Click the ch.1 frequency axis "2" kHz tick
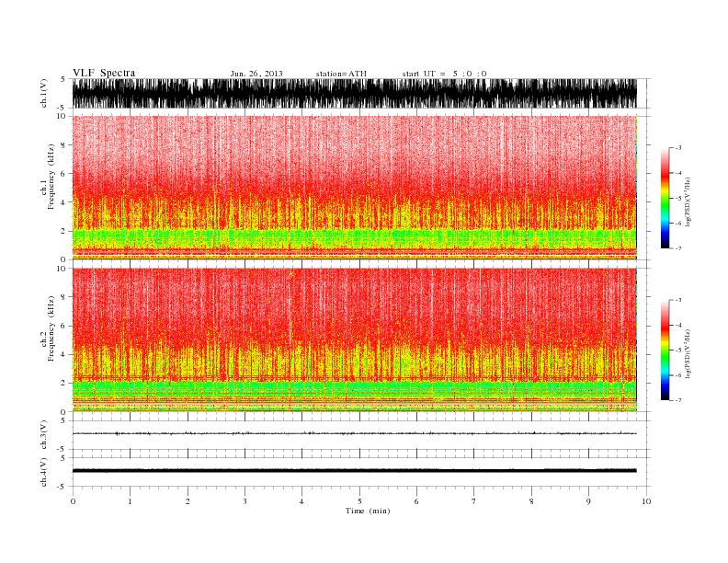 [x=63, y=231]
